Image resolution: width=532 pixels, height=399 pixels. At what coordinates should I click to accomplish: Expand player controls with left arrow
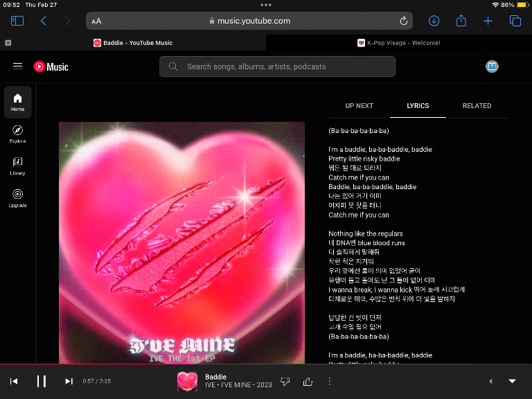(490, 382)
